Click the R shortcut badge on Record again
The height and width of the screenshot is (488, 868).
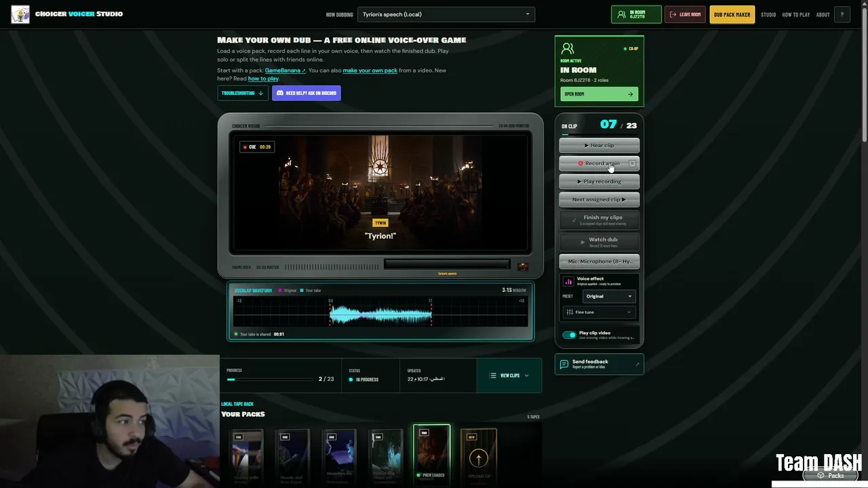pyautogui.click(x=632, y=163)
